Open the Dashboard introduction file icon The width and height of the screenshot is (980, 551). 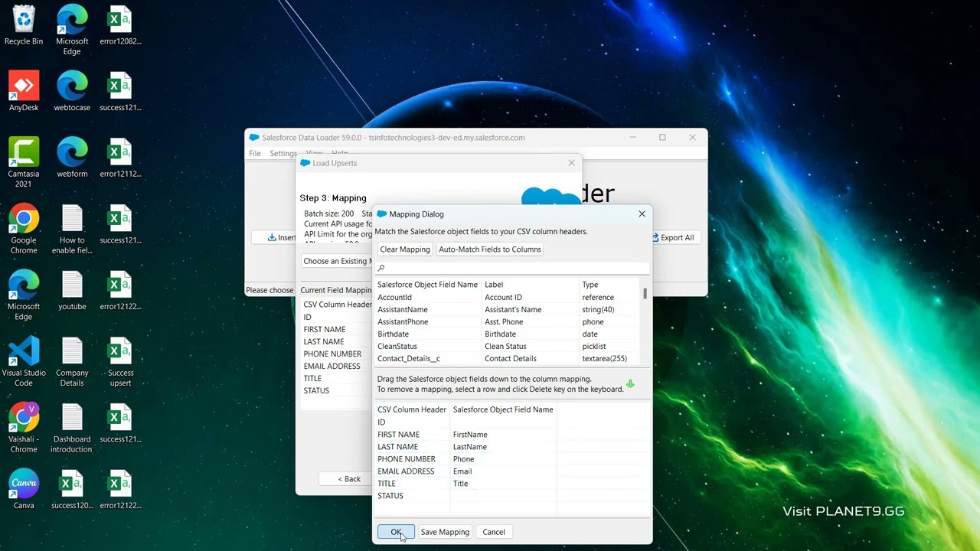pos(72,429)
